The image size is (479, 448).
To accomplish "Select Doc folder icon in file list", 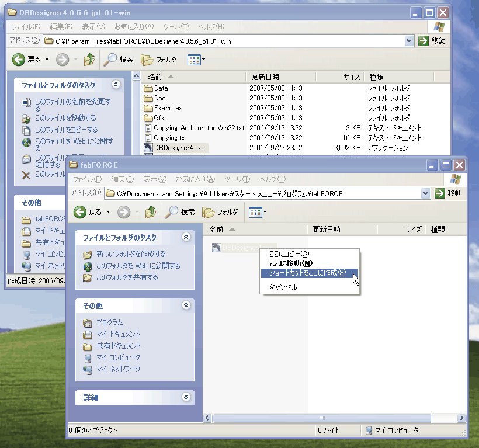I will click(148, 98).
